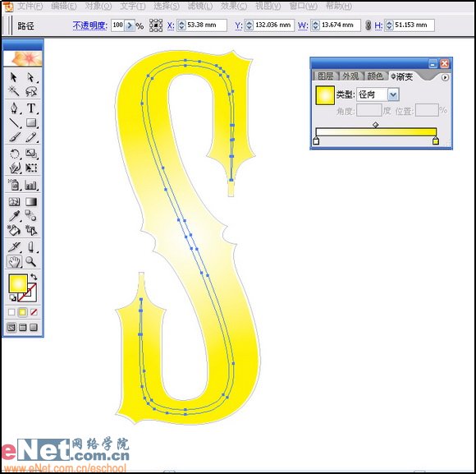Screen dimensions: 476x474
Task: Select the Rotate tool
Action: pos(14,154)
